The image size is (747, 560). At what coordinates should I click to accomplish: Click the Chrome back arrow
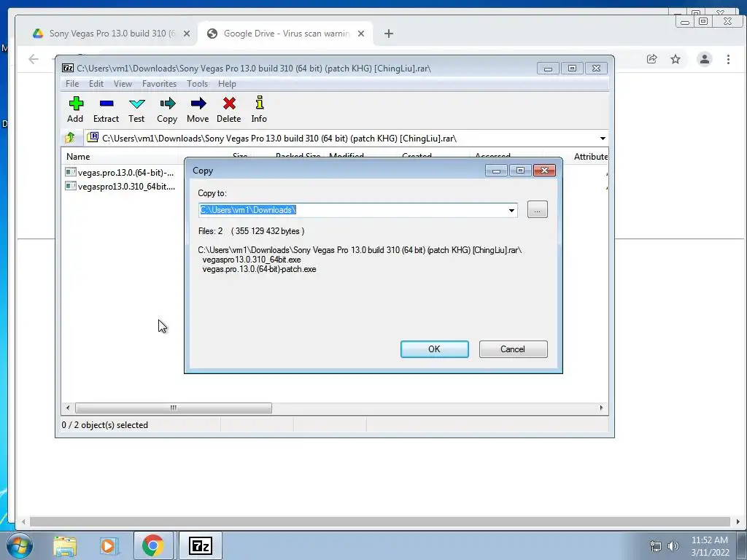pyautogui.click(x=34, y=59)
